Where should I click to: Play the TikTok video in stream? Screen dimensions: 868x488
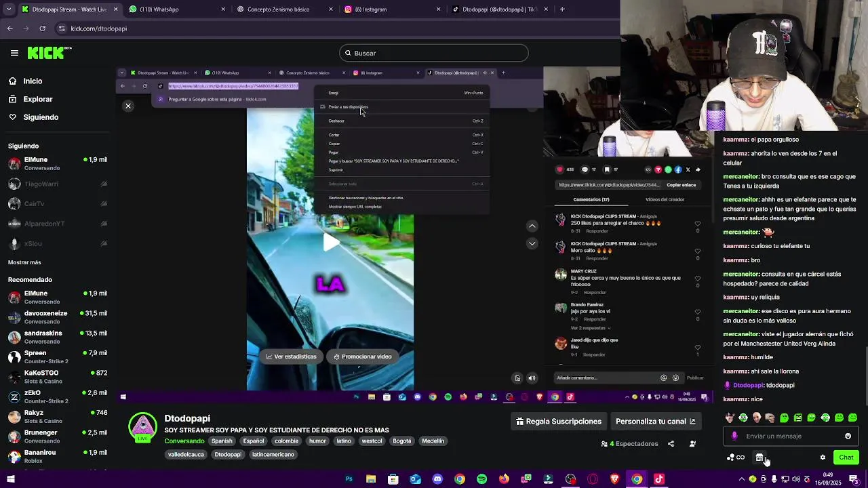click(330, 242)
